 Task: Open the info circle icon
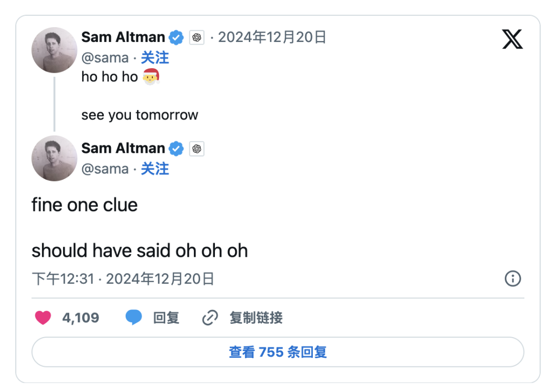512,278
